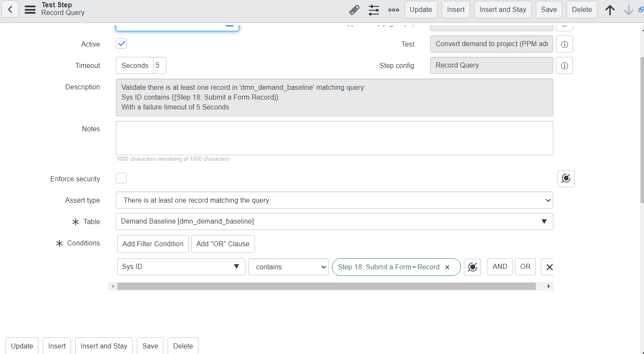Screen dimensions: 644x354
Task: Open the Assert type dropdown
Action: 334,200
